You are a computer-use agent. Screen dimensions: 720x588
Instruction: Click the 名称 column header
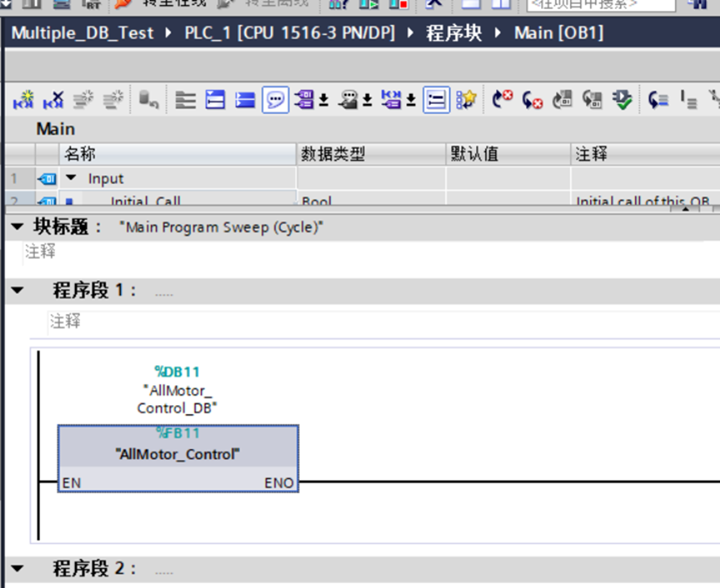(x=177, y=154)
